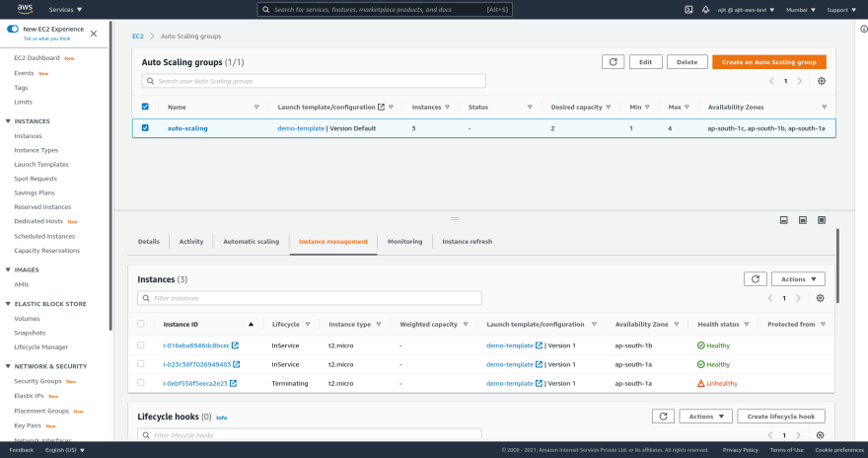
Task: Open the auto-scaling group name link
Action: pyautogui.click(x=187, y=128)
